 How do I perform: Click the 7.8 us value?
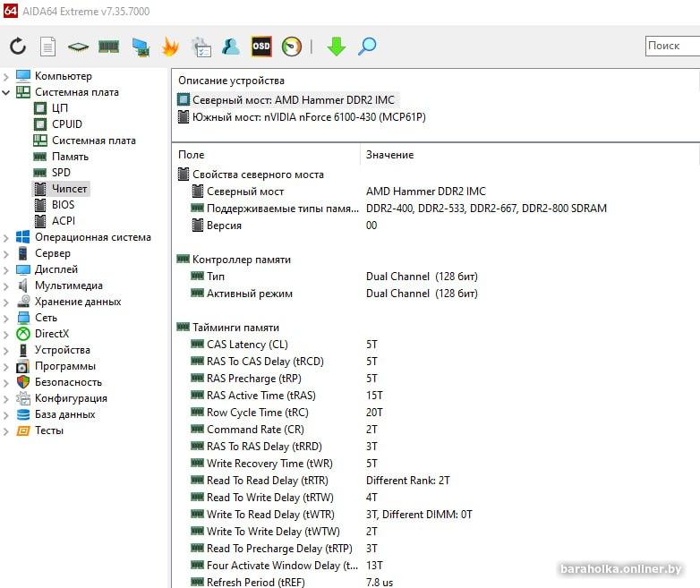coord(380,583)
